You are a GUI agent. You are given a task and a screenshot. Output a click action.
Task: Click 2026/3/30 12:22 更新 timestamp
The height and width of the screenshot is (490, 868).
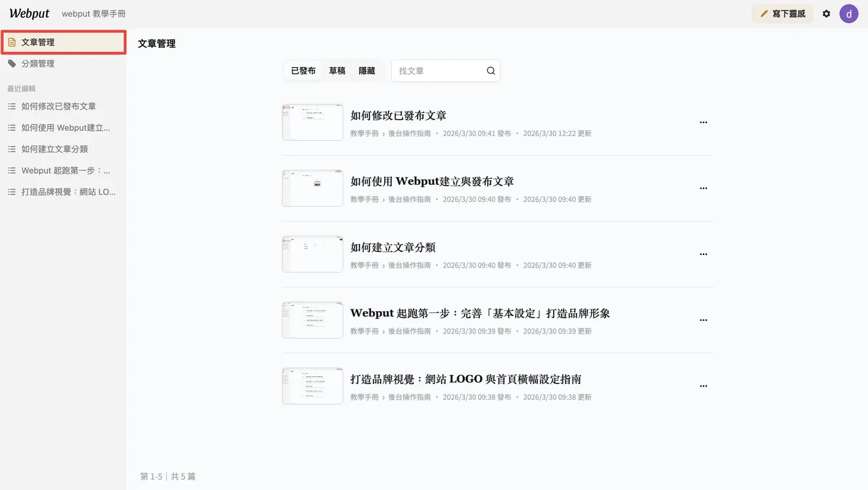pos(557,134)
